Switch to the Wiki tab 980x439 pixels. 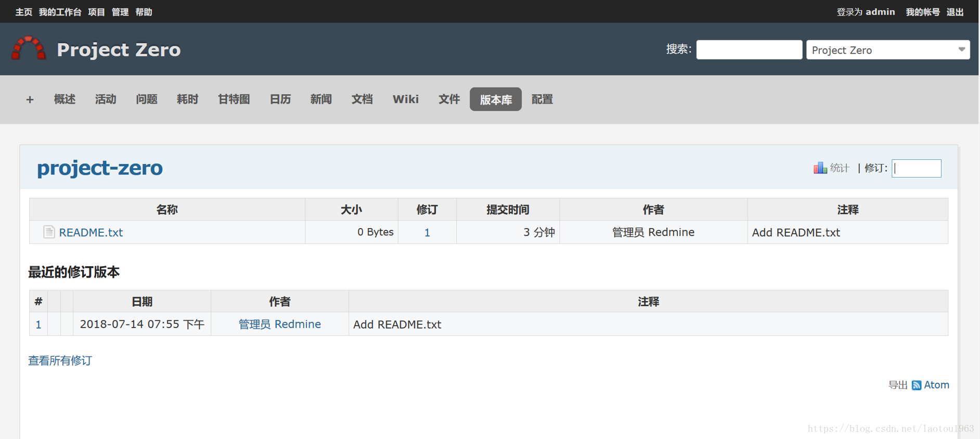click(406, 99)
